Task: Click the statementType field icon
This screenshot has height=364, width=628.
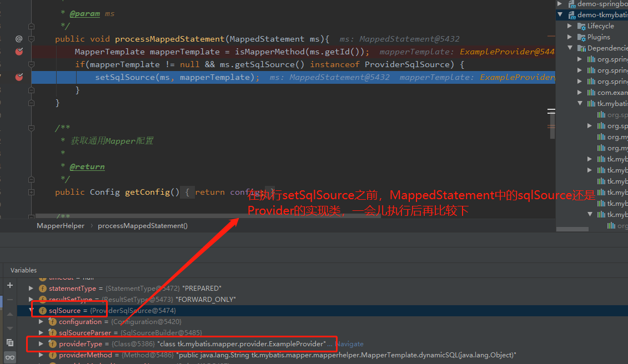Action: [x=43, y=289]
